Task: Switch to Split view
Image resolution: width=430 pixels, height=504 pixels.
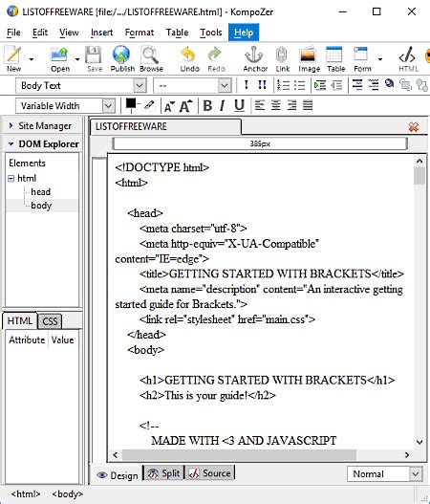Action: (x=163, y=473)
